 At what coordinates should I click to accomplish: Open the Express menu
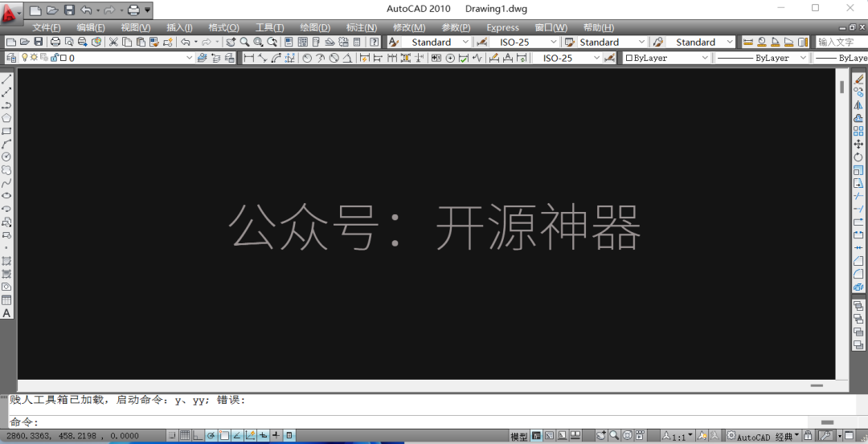coord(502,27)
